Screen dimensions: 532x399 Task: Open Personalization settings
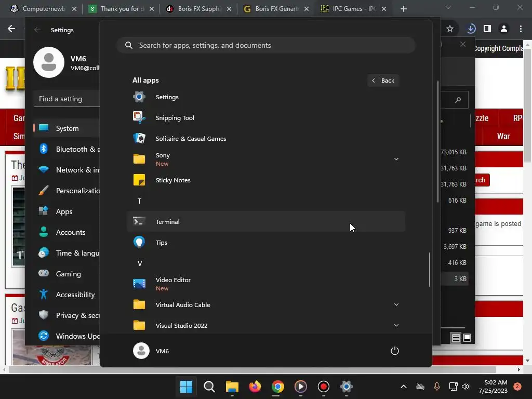click(66, 191)
